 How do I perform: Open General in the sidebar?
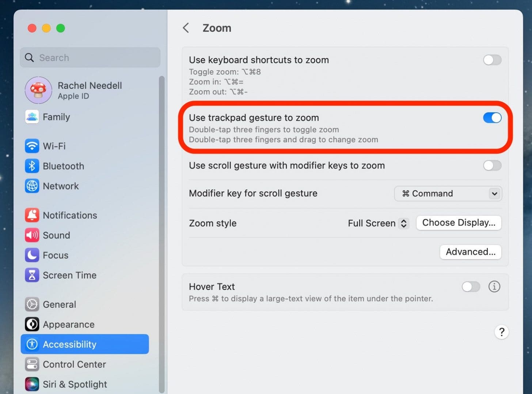[59, 304]
